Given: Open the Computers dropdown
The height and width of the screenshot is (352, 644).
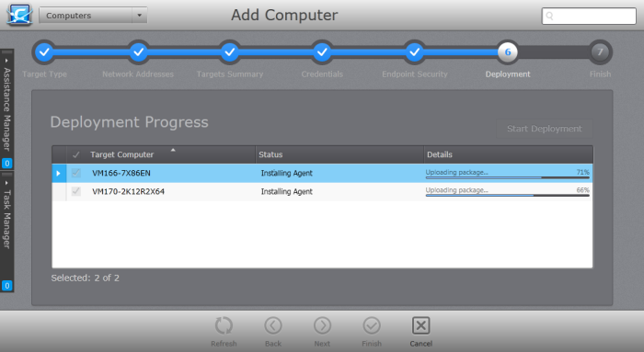Looking at the screenshot, I should coord(93,16).
